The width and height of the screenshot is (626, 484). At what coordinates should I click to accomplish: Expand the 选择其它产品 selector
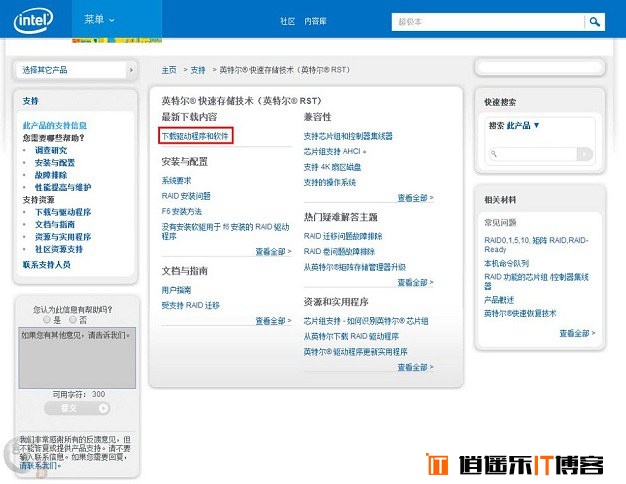tap(75, 70)
